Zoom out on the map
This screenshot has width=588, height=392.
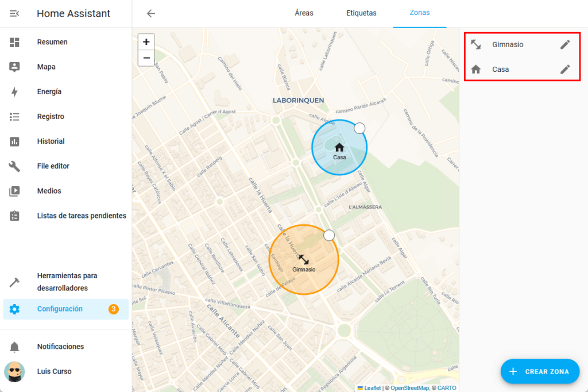(x=146, y=57)
